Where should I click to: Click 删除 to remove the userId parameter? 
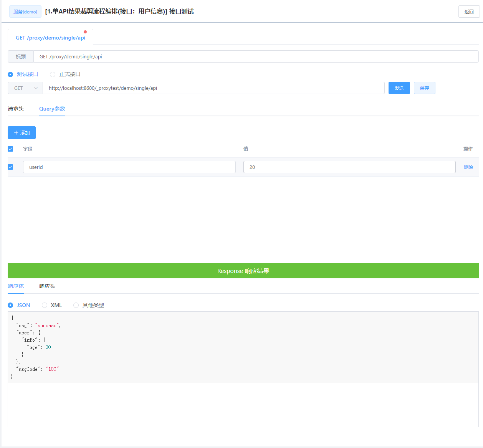468,167
